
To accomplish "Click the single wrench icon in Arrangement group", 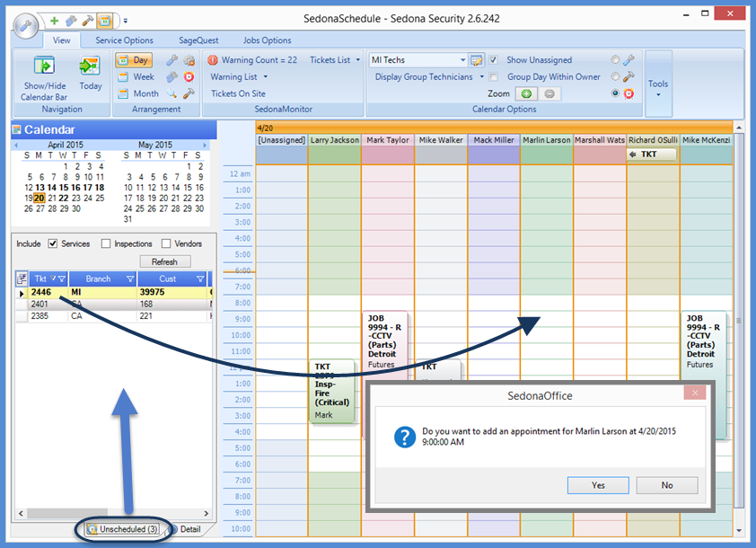I will (171, 60).
